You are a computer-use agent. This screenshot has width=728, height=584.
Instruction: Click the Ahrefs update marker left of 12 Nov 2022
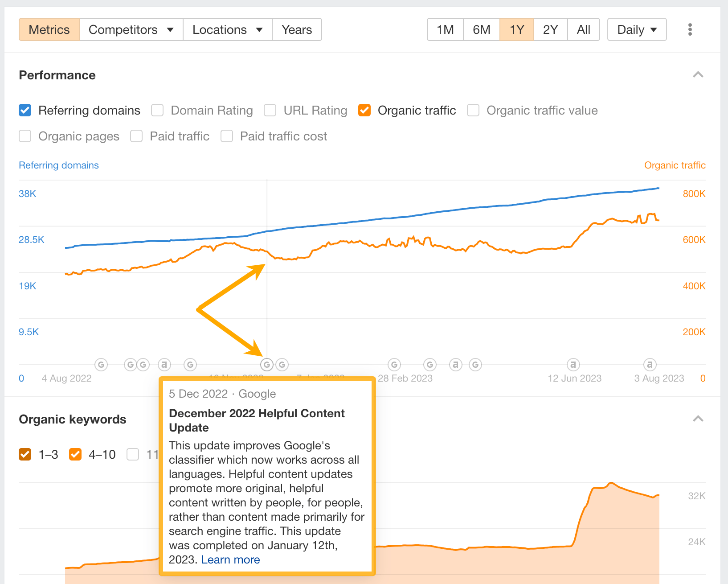[164, 364]
